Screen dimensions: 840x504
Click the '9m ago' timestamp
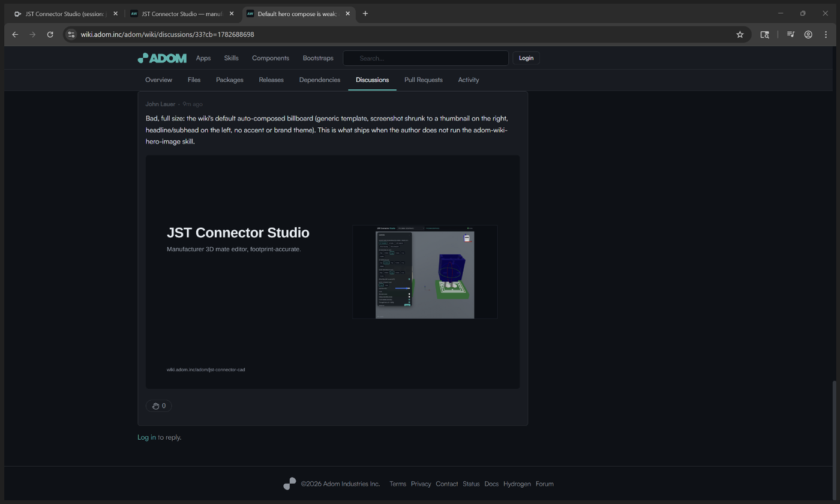click(x=193, y=104)
